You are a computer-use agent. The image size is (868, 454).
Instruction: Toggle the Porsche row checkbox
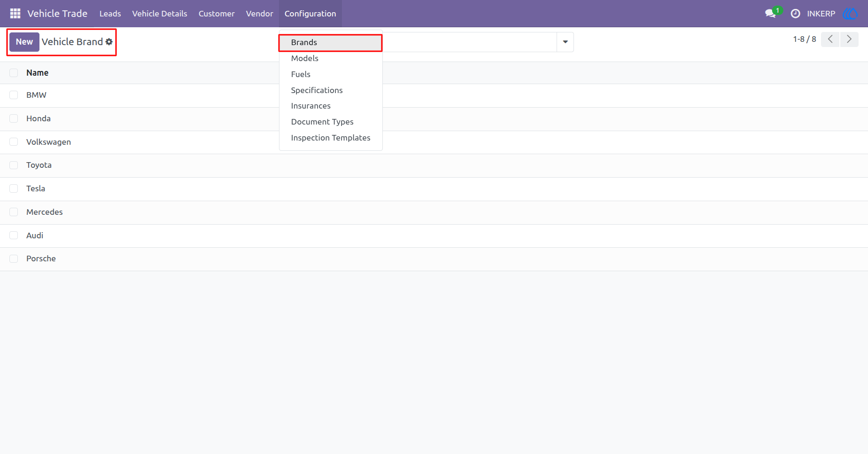click(14, 258)
